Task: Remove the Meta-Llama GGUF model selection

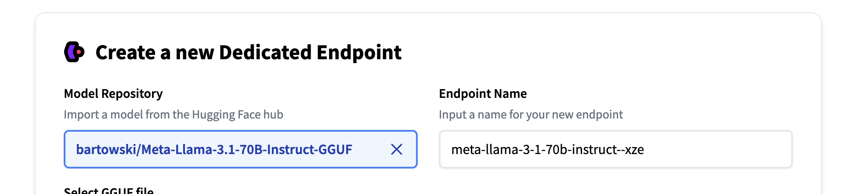Action: 396,150
